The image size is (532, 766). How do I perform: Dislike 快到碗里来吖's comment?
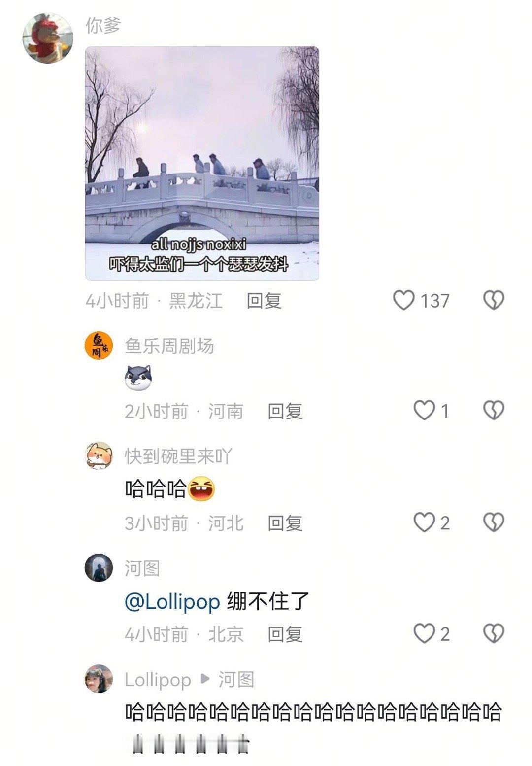[x=494, y=522]
